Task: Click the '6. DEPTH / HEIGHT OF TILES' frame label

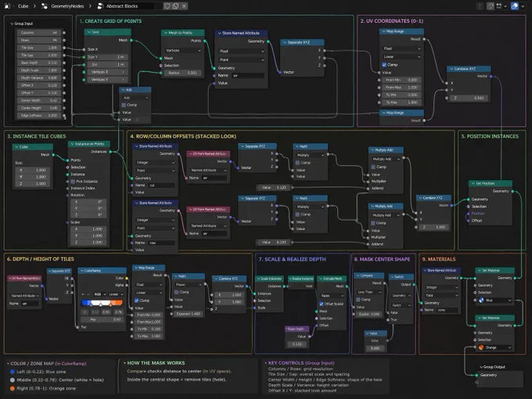Action: coord(41,259)
